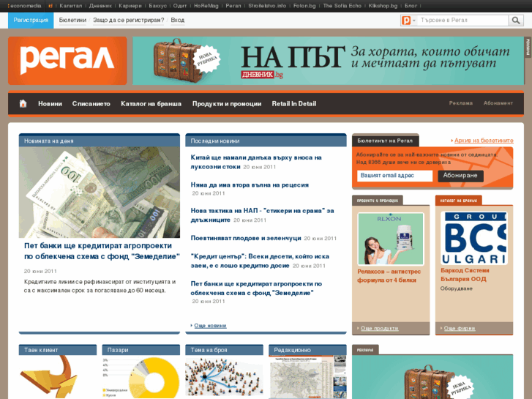Open the Новини menu
Screen dimensions: 532x399
tap(50, 104)
